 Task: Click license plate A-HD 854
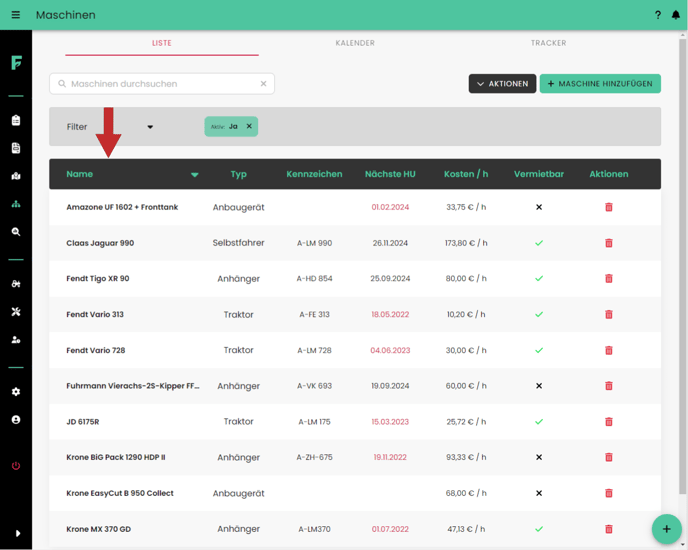tap(314, 279)
